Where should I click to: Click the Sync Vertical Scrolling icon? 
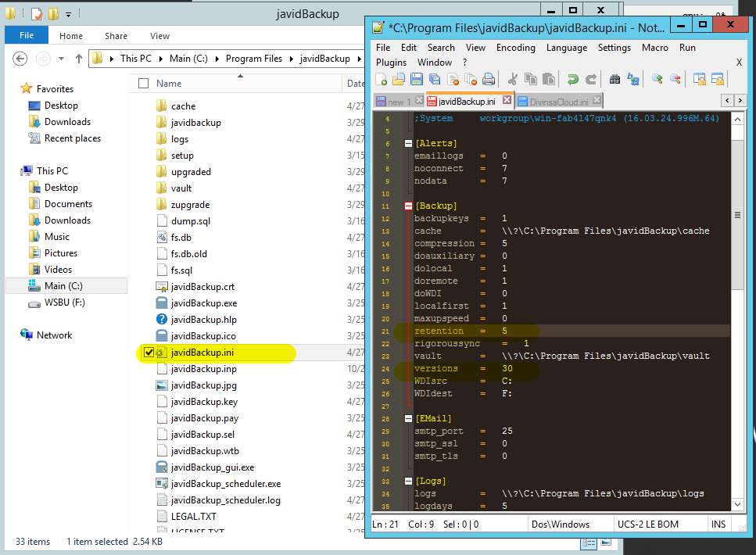699,80
